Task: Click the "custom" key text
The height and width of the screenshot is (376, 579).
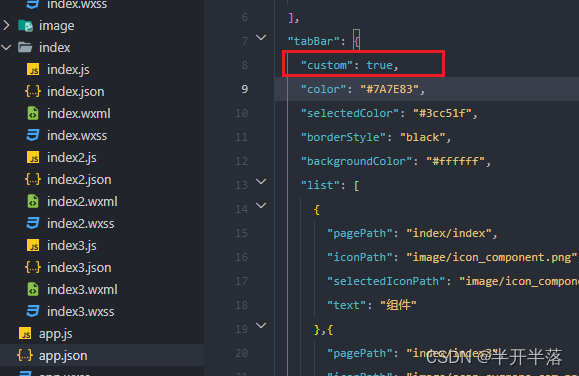Action: point(327,65)
